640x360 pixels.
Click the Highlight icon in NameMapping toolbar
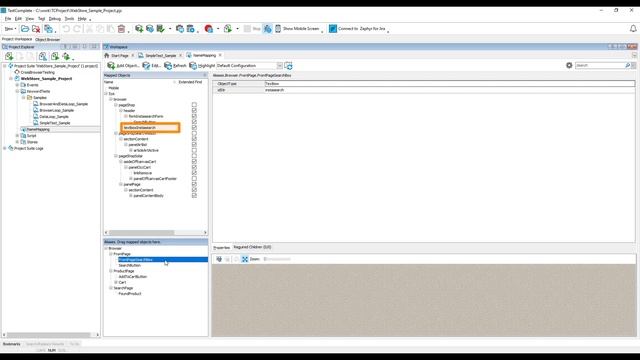point(193,65)
